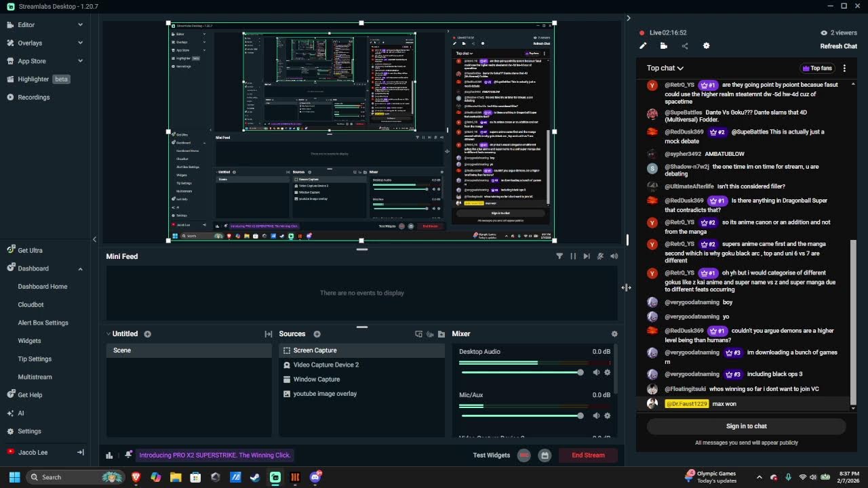Click Refresh Chat
The width and height of the screenshot is (868, 488).
(839, 46)
